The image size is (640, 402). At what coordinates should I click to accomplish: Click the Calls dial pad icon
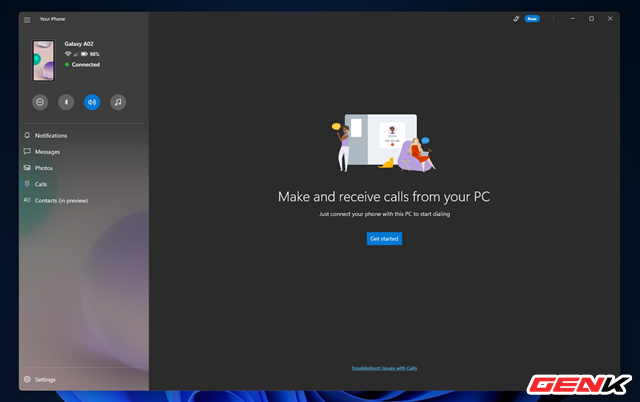click(27, 184)
